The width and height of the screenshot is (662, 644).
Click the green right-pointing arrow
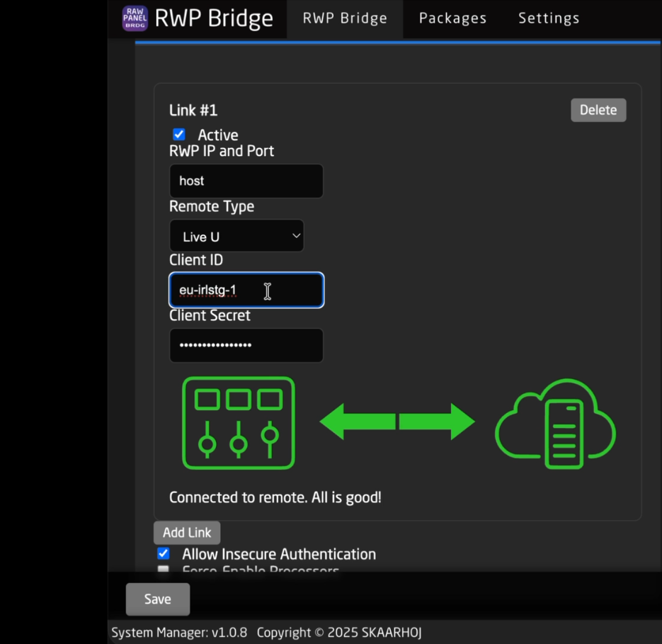[437, 422]
